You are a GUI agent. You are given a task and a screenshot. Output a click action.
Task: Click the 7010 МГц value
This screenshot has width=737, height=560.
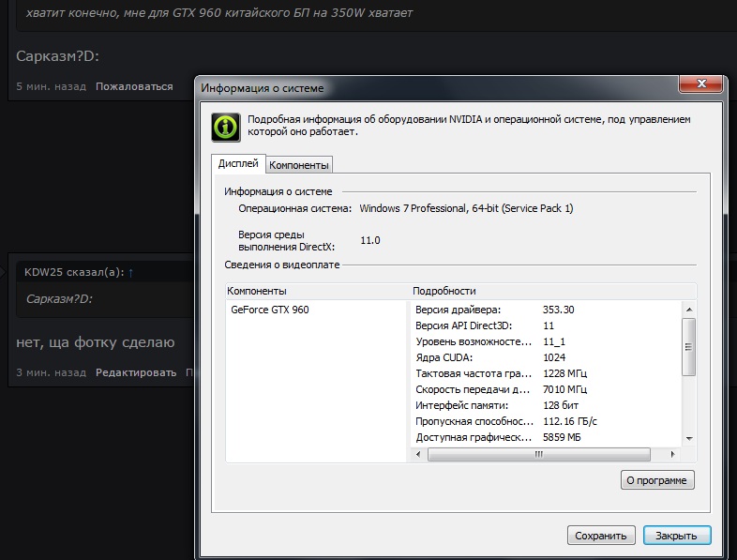point(564,390)
